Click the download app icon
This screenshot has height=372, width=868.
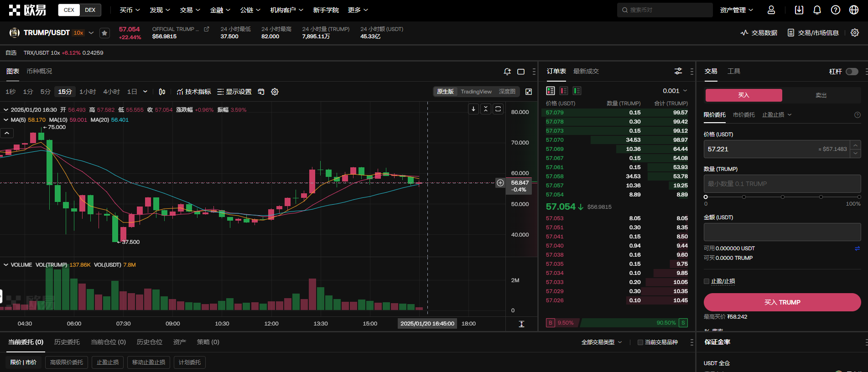pyautogui.click(x=799, y=10)
